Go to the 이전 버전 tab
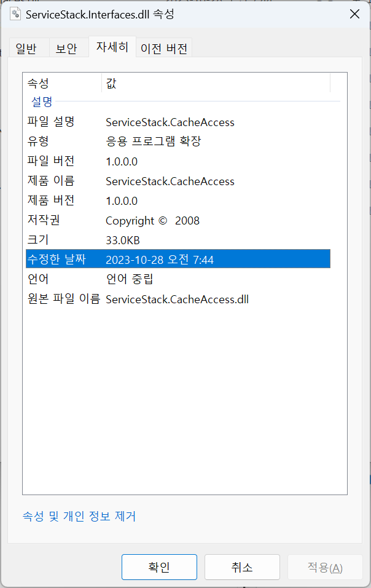 pyautogui.click(x=164, y=49)
